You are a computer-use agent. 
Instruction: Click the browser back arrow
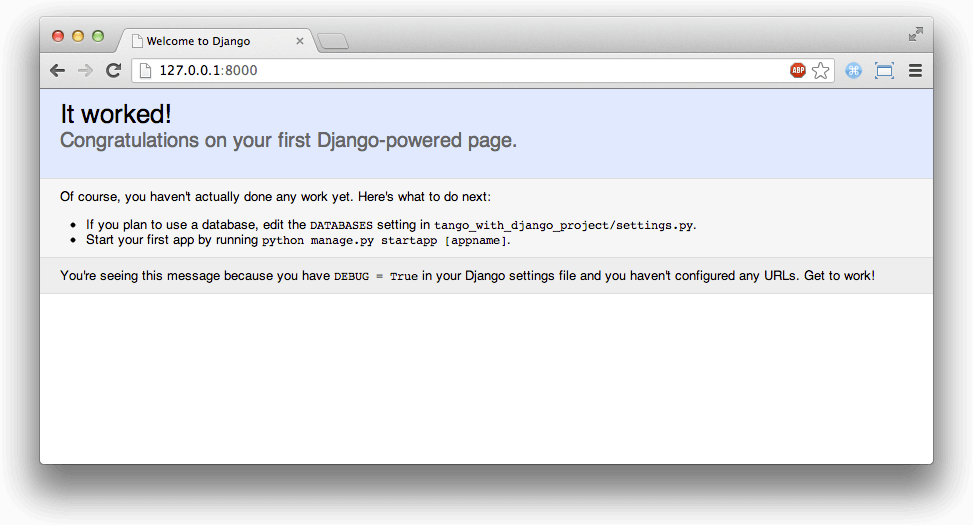pos(58,70)
